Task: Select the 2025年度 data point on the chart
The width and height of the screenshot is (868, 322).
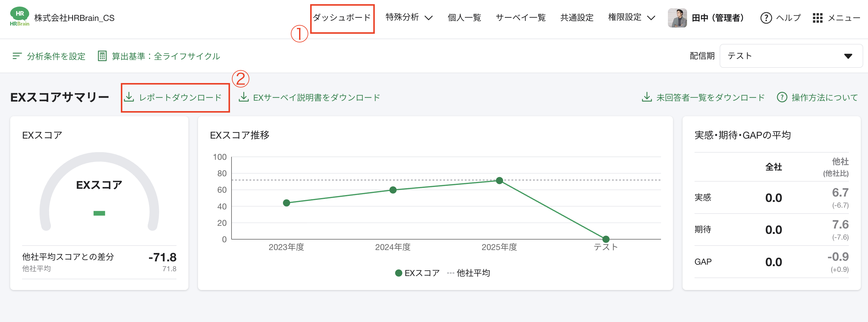Action: 500,181
